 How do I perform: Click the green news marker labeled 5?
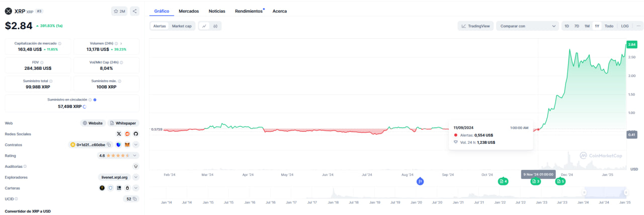tap(560, 181)
